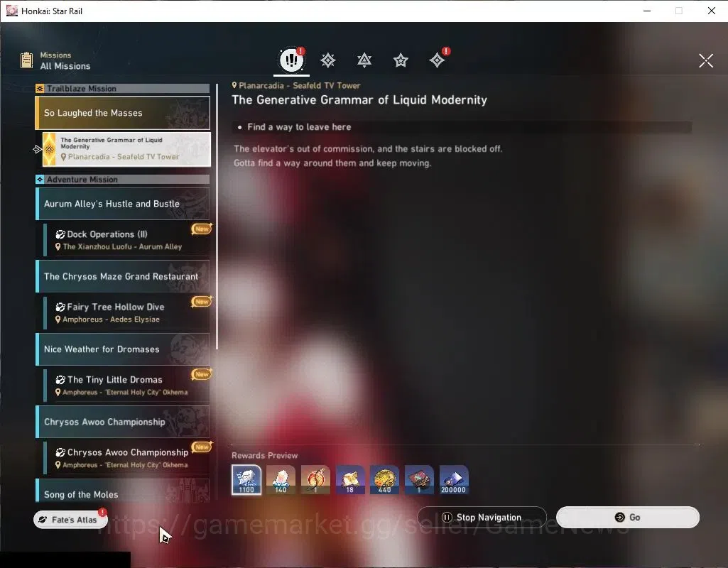
Task: Inspect the red chest reward item
Action: (x=419, y=479)
